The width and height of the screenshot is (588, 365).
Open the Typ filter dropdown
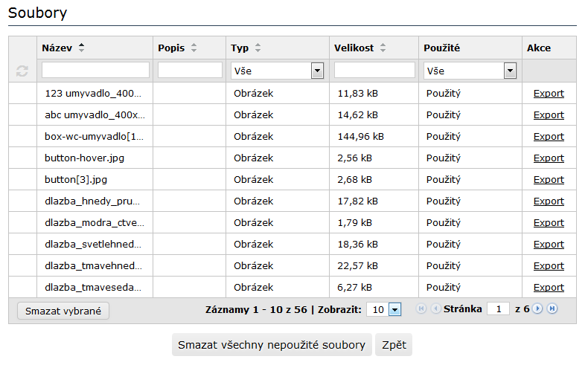click(x=318, y=71)
